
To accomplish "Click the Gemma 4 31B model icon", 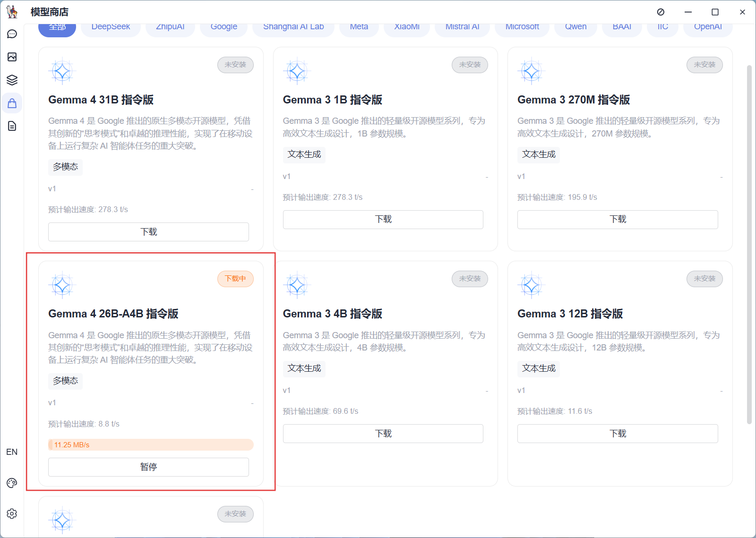I will pyautogui.click(x=62, y=71).
